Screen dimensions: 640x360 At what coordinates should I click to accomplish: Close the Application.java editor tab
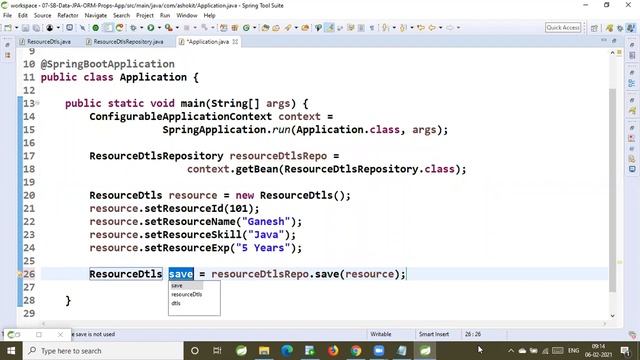coord(235,42)
